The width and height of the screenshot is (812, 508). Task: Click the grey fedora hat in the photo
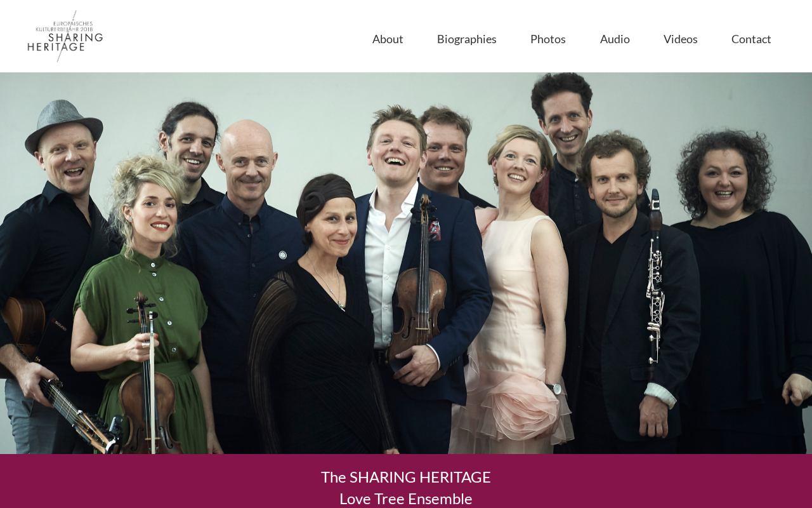point(62,124)
